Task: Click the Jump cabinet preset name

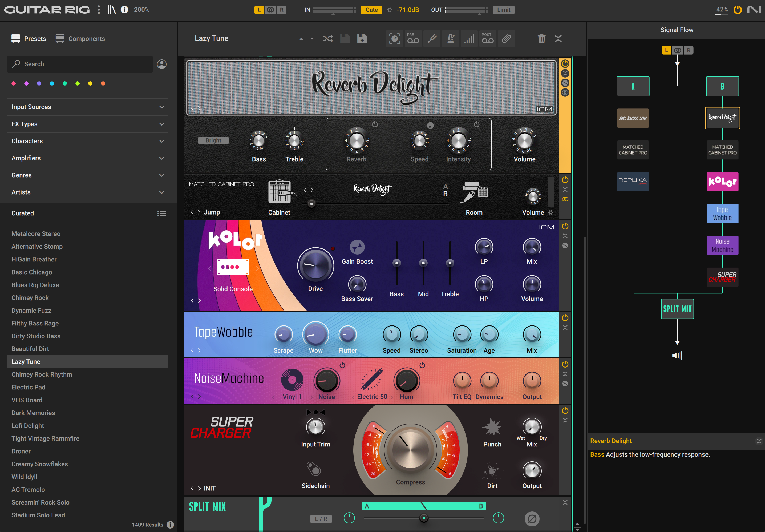Action: [x=212, y=212]
